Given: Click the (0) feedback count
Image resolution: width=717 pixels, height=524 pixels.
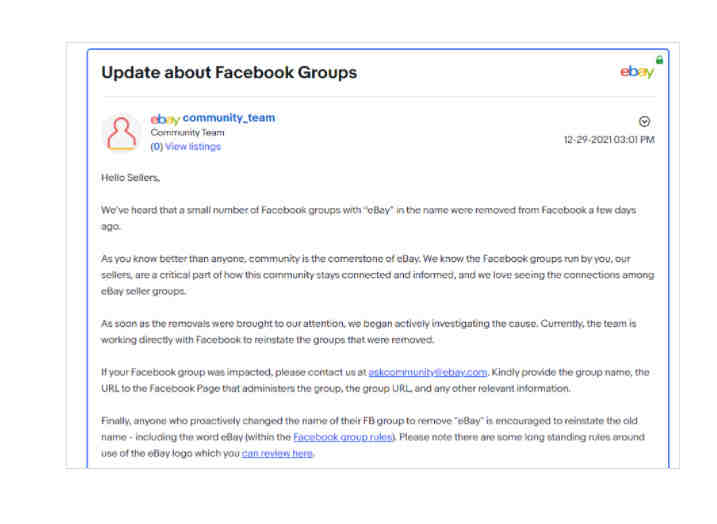Looking at the screenshot, I should (x=156, y=147).
